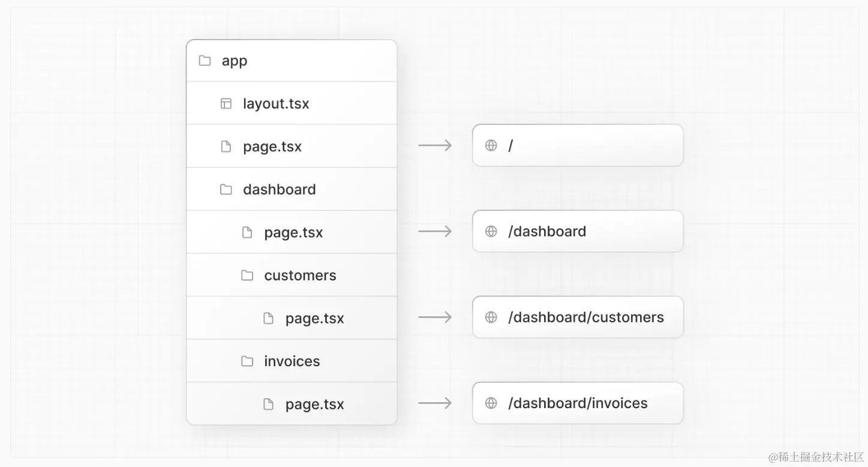Select the app root folder label
The width and height of the screenshot is (868, 467).
(235, 61)
